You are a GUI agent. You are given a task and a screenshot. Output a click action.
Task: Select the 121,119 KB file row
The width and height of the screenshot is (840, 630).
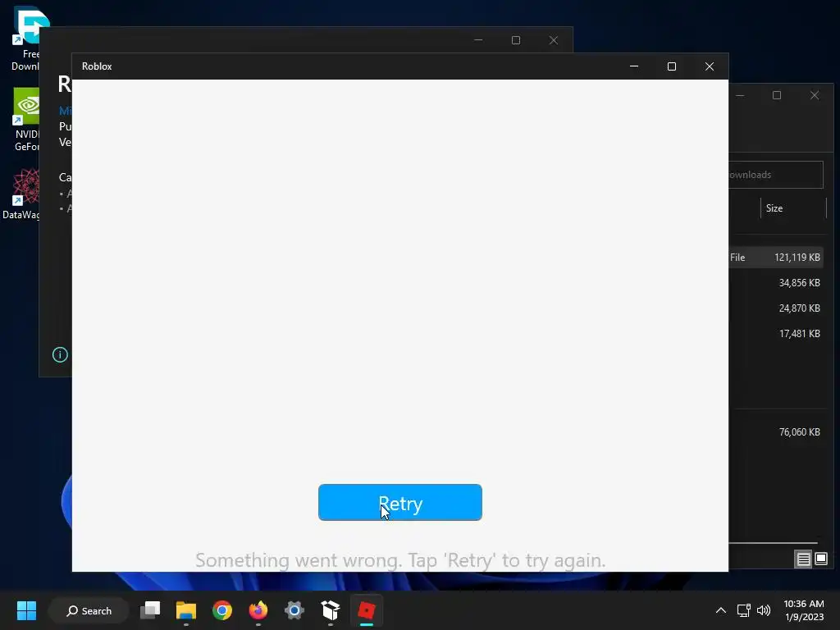pos(776,257)
